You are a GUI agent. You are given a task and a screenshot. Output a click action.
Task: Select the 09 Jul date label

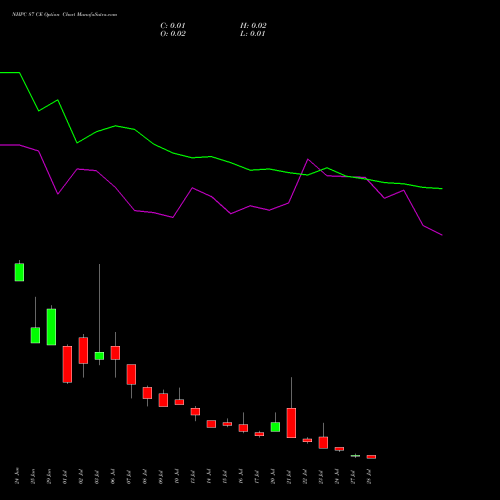[x=161, y=476]
